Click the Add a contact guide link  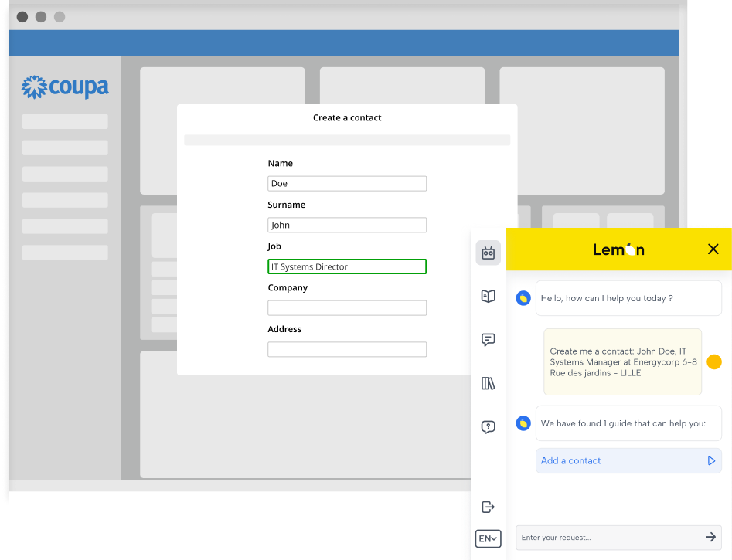(x=571, y=461)
